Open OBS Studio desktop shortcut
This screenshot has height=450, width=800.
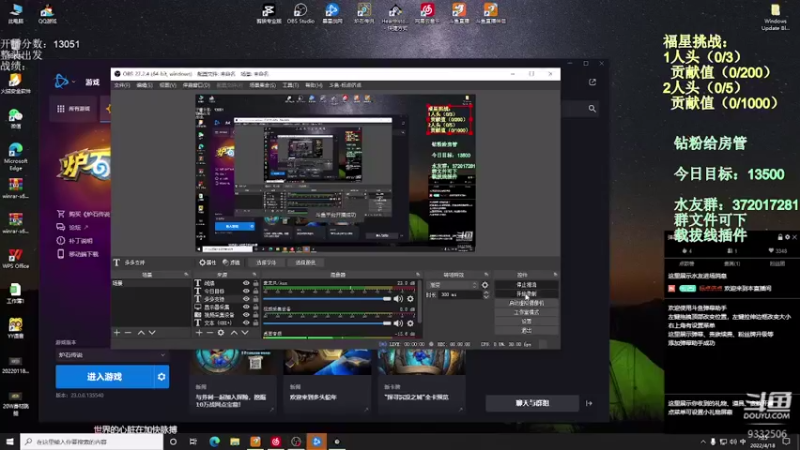[300, 13]
